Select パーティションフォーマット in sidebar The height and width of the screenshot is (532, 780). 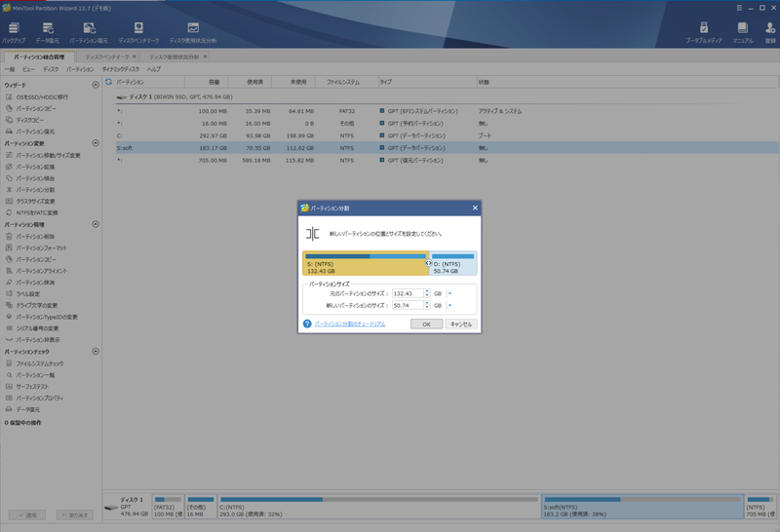(x=41, y=247)
